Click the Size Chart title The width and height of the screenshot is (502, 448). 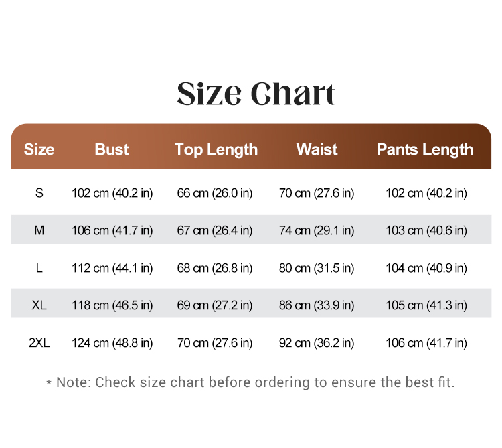[x=256, y=94]
